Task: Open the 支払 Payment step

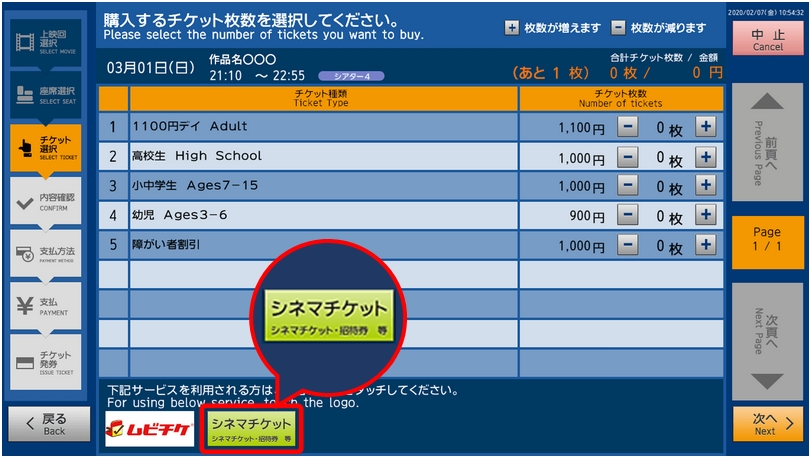Action: 45,306
